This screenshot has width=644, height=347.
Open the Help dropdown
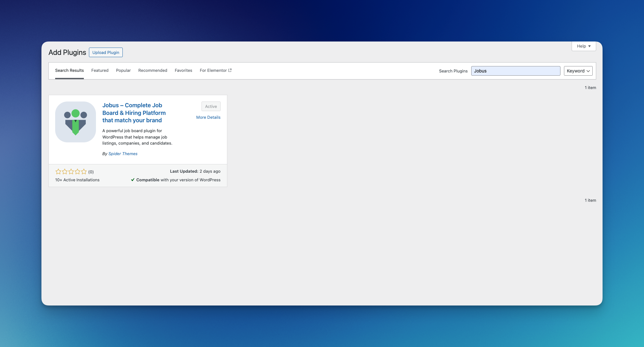click(x=583, y=46)
